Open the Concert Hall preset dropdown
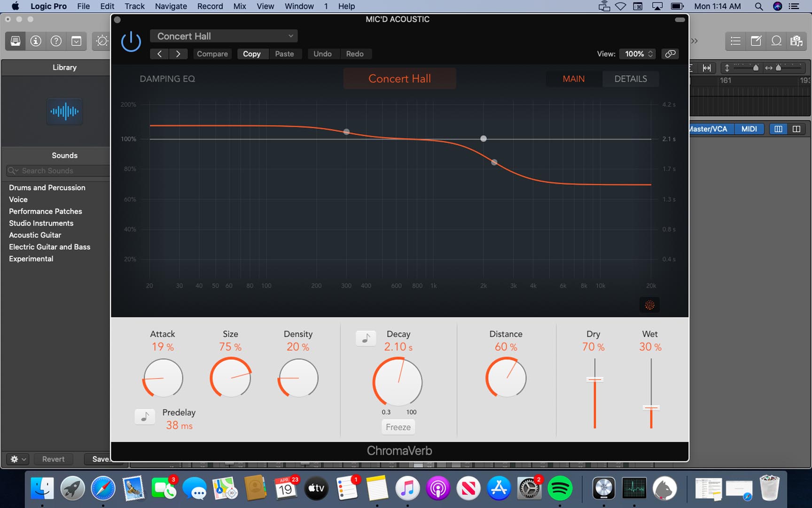Screen dimensions: 812x508 pyautogui.click(x=224, y=36)
